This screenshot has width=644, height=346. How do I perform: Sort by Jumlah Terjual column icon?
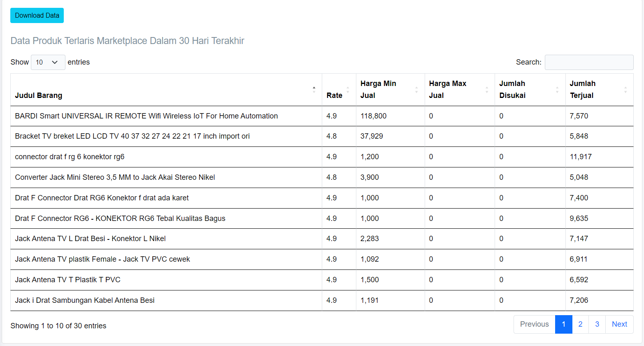[625, 90]
